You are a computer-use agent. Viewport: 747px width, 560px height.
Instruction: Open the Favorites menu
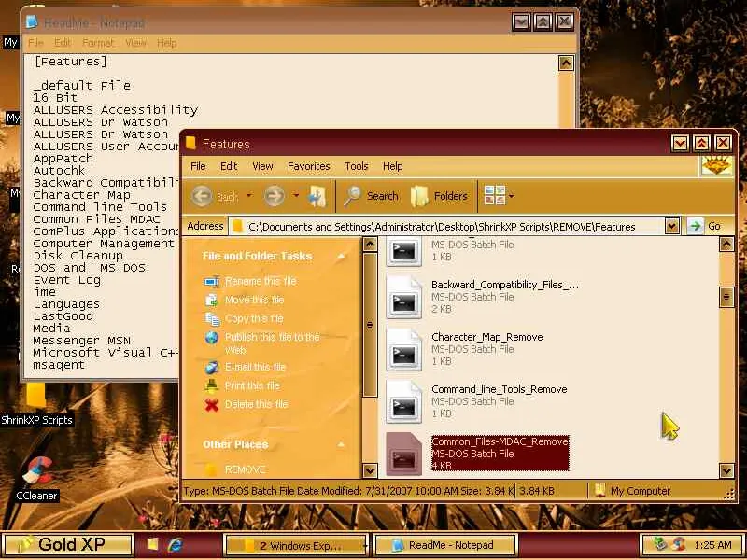(x=309, y=166)
